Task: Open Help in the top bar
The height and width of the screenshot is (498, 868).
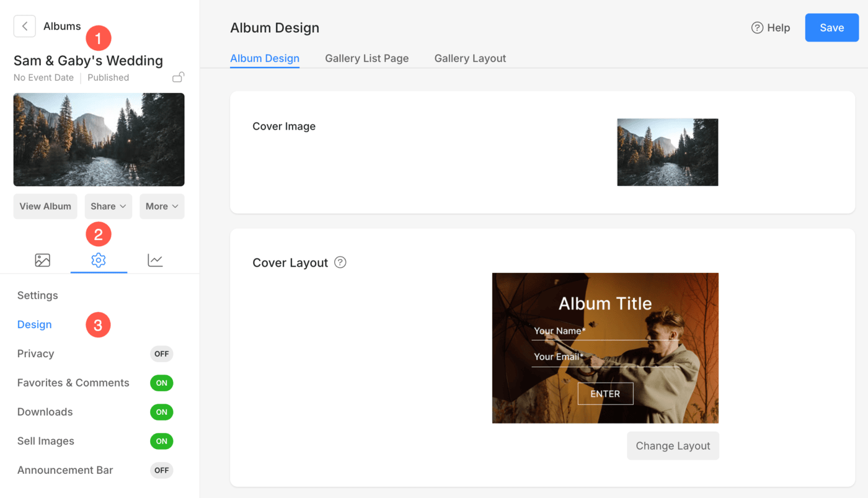Action: pos(771,27)
